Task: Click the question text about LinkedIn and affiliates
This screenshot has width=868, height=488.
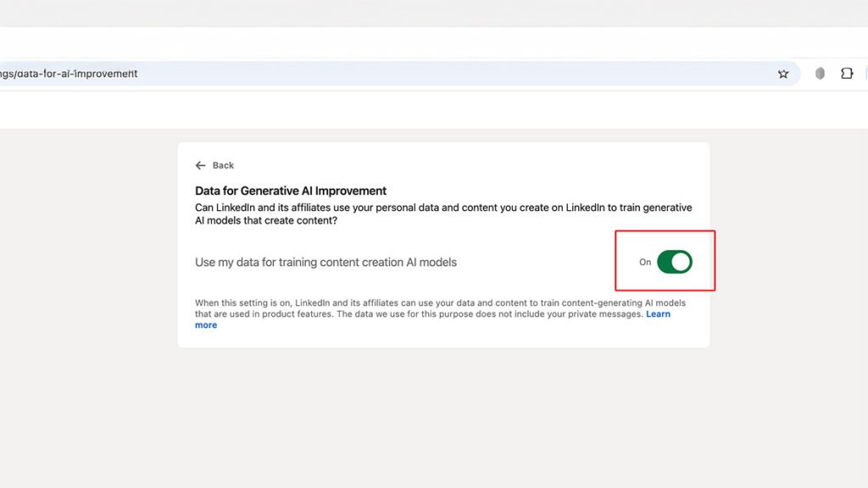Action: point(443,213)
